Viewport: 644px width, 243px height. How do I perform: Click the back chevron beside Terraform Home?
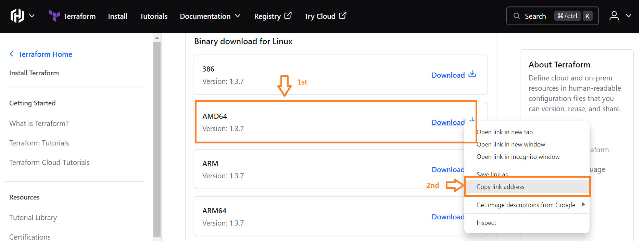pyautogui.click(x=12, y=54)
